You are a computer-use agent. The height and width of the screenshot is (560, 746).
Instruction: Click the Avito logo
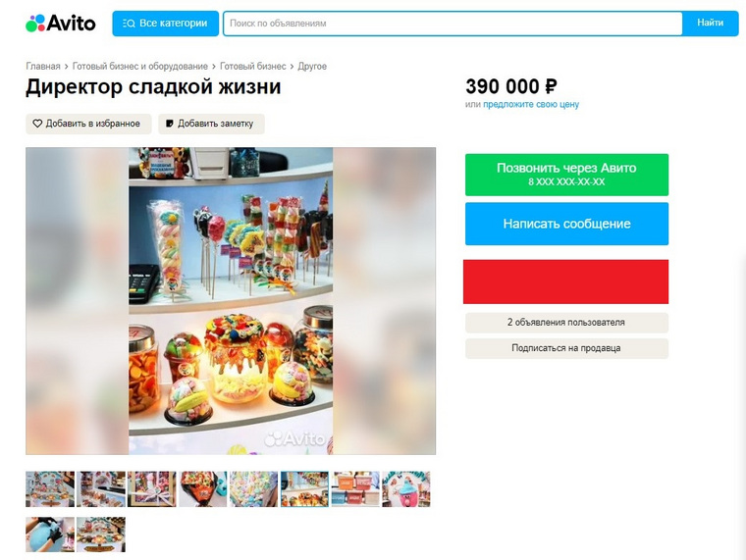61,23
